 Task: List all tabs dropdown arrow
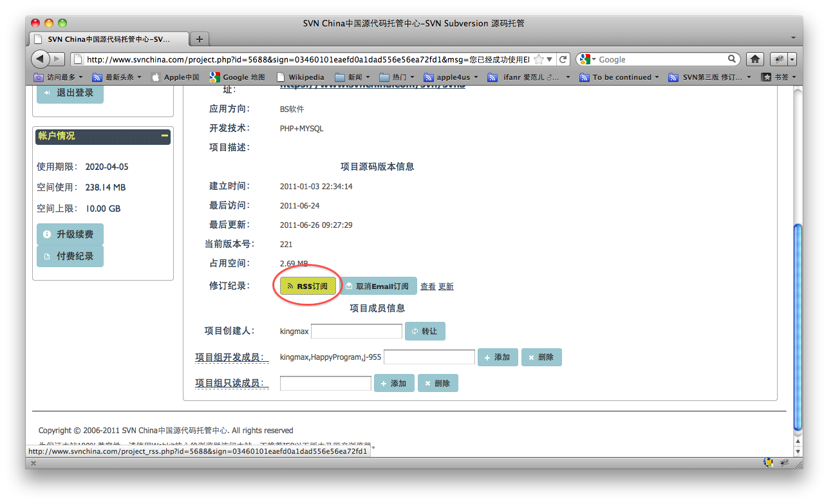coord(793,39)
